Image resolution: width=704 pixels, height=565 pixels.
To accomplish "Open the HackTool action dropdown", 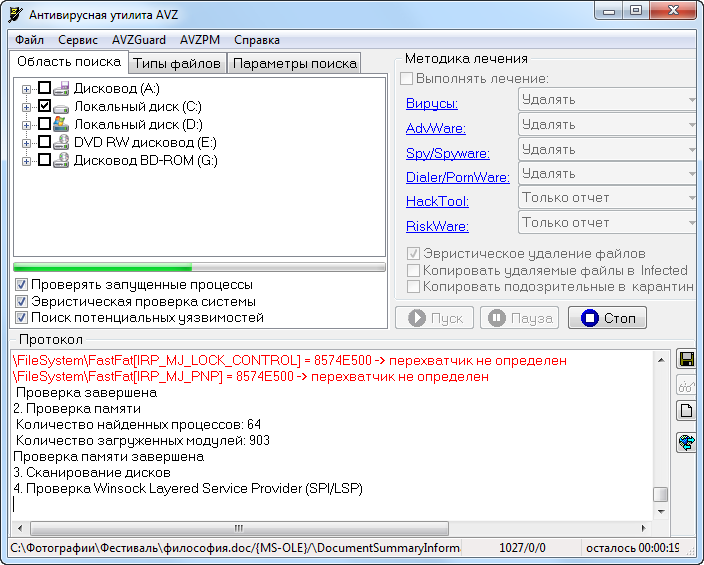I will tap(607, 198).
